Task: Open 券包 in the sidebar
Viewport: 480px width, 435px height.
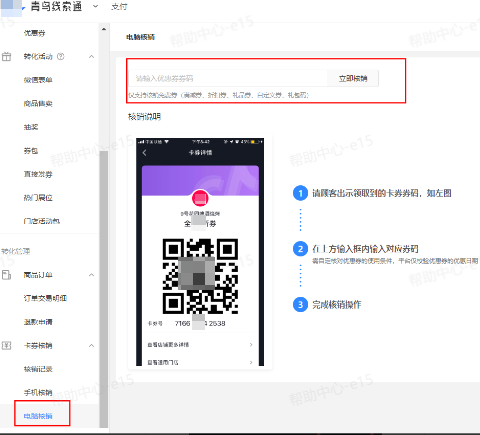Action: tap(31, 151)
